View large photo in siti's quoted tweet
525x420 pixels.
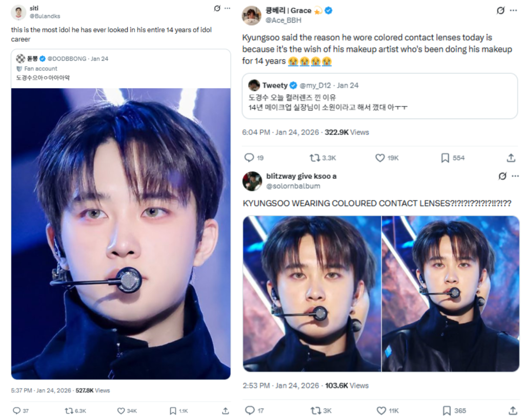coord(121,234)
